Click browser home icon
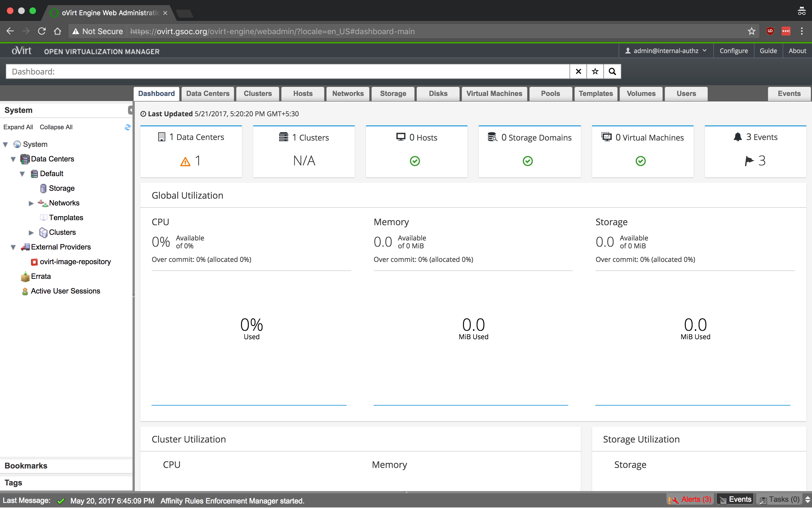Image resolution: width=812 pixels, height=508 pixels. pos(58,31)
